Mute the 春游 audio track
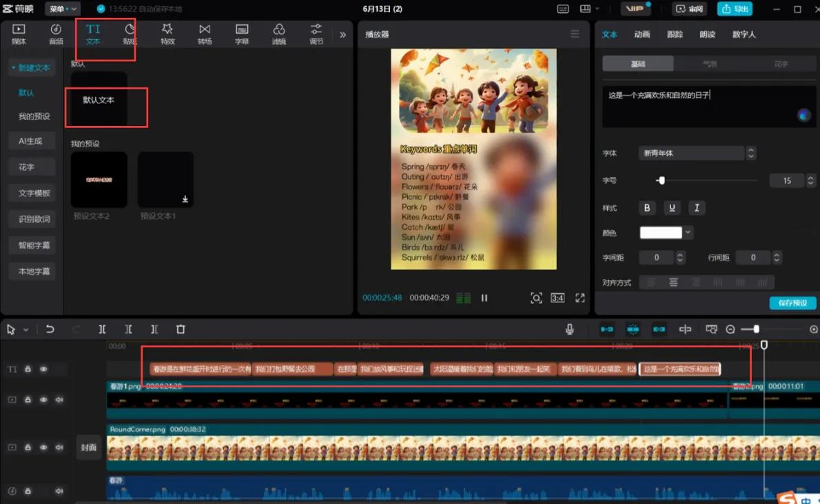This screenshot has height=504, width=820. tap(59, 491)
